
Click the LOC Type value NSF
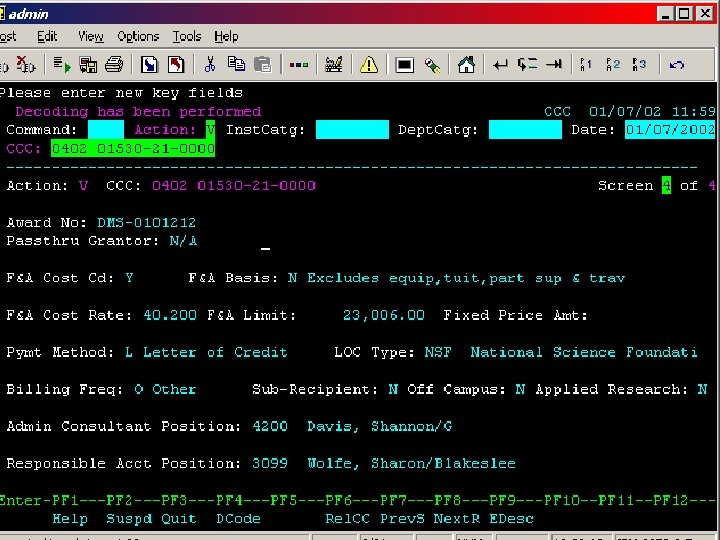tap(438, 352)
